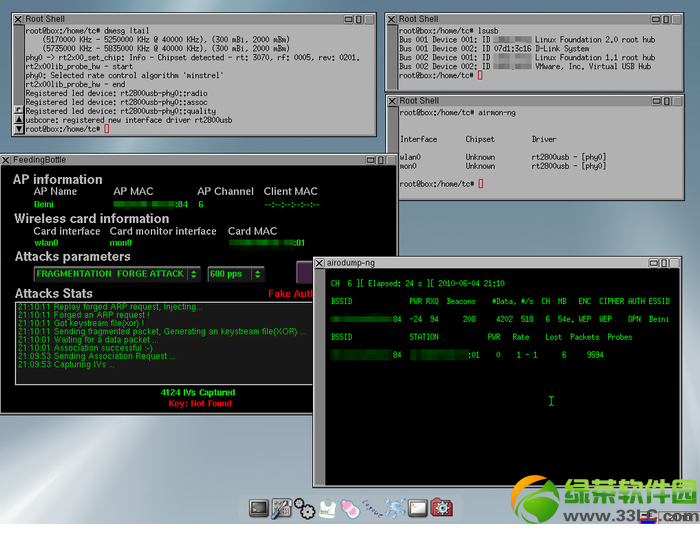Close the airmon-ng Root Shell window
This screenshot has width=700, height=537.
(x=392, y=101)
